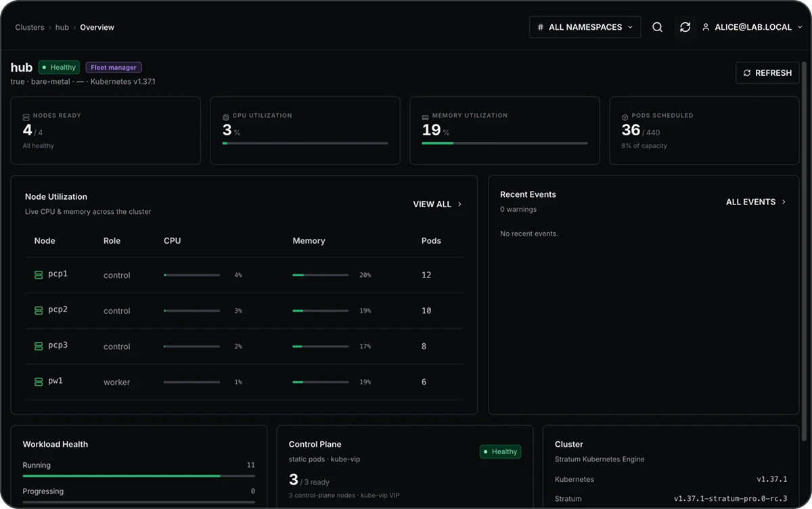Click '3 control-plane nodes · kube-vip VIP' text

344,495
